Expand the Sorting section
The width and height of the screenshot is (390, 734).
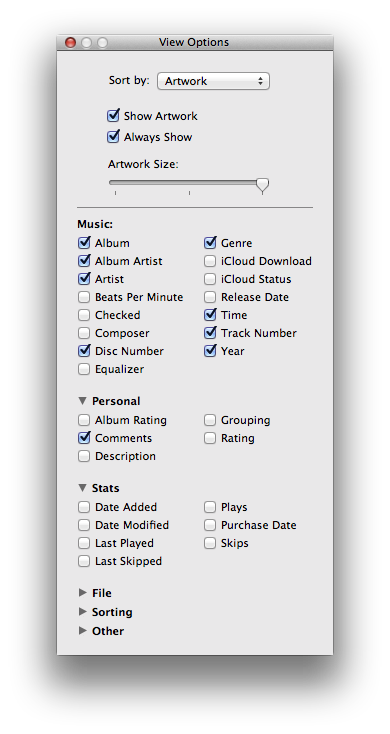tap(83, 612)
